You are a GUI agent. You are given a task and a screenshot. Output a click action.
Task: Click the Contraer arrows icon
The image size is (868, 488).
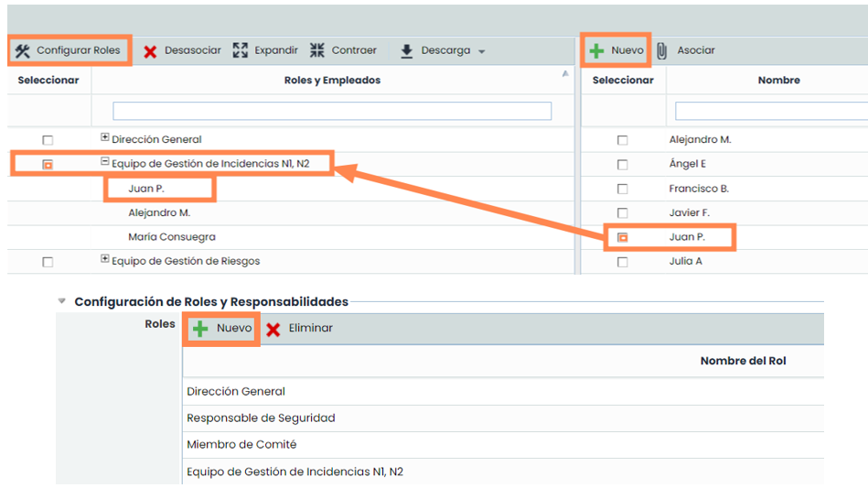coord(317,50)
